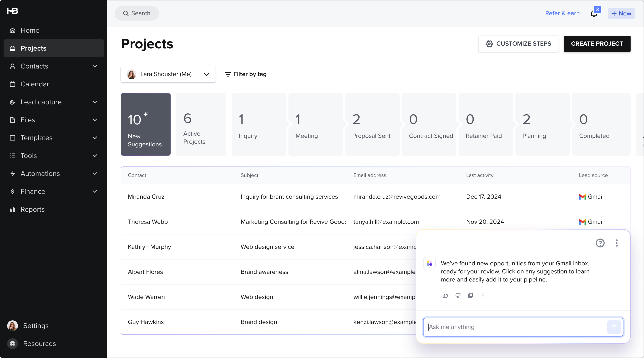Screen dimensions: 644x358
Task: Copy the assistant message with copy icon
Action: click(x=470, y=295)
